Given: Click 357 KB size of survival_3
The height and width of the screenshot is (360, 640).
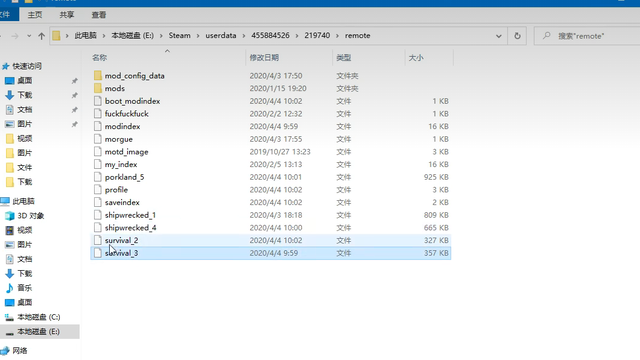Looking at the screenshot, I should click(x=436, y=253).
